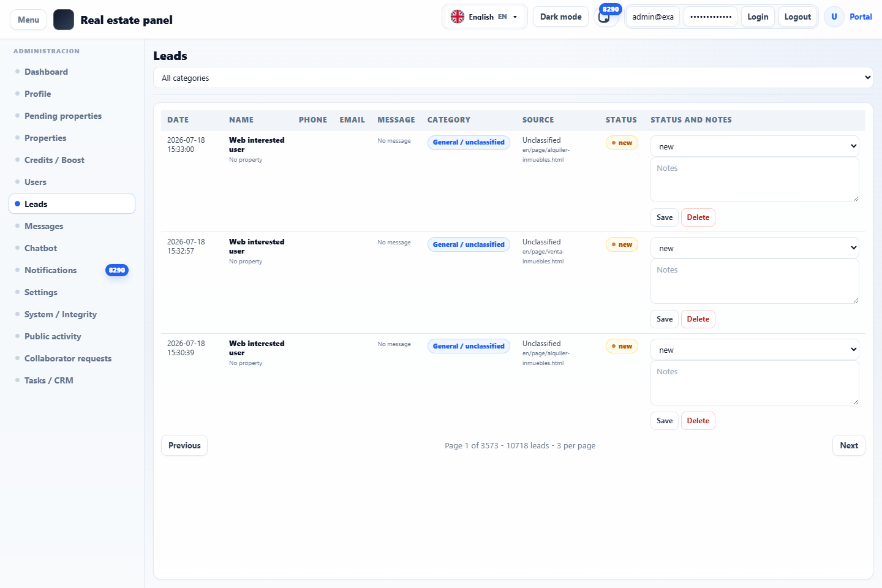Open the notifications bell icon with 8290 badge
Screen dimensions: 882x588
pos(605,17)
